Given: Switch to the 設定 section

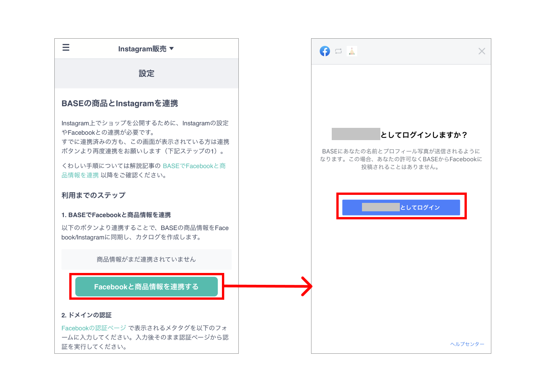Looking at the screenshot, I should pos(147,73).
